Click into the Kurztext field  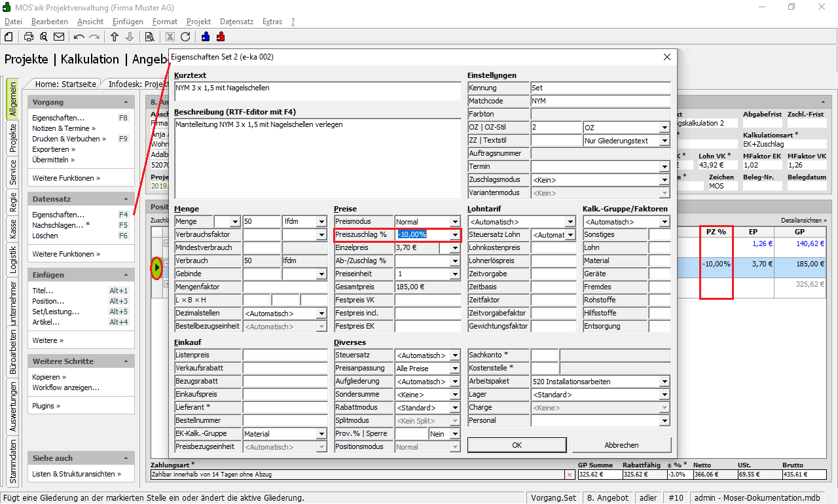pyautogui.click(x=317, y=90)
